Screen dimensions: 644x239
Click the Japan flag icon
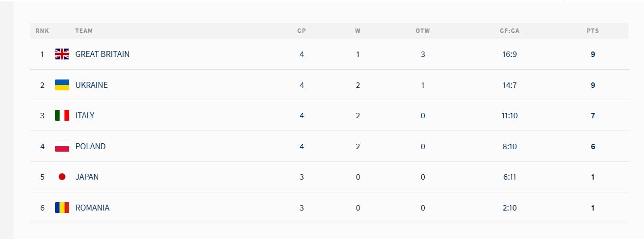click(62, 177)
